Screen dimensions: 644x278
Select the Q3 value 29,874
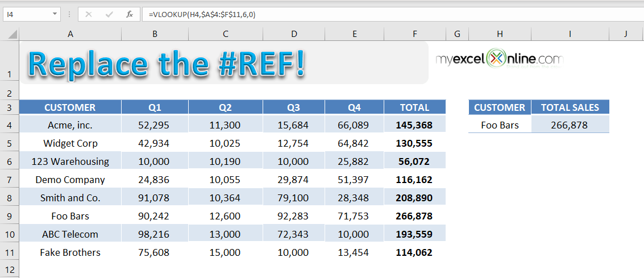(294, 180)
